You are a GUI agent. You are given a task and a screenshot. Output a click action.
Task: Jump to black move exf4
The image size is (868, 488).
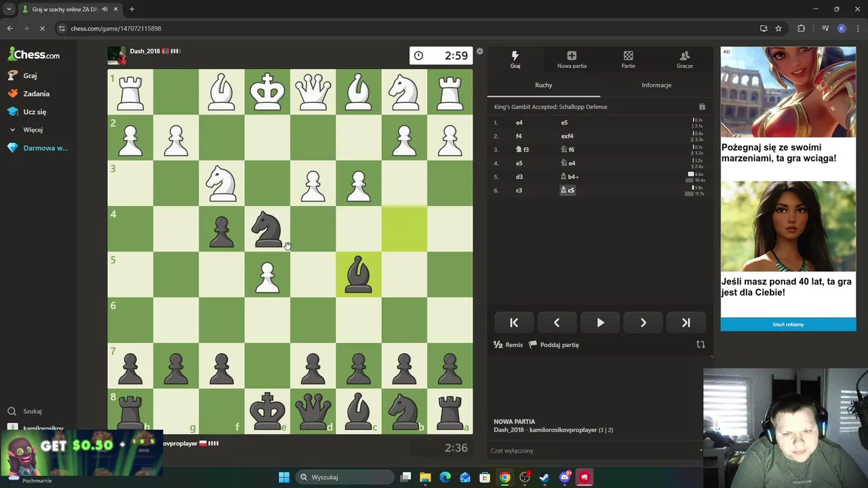(x=567, y=136)
